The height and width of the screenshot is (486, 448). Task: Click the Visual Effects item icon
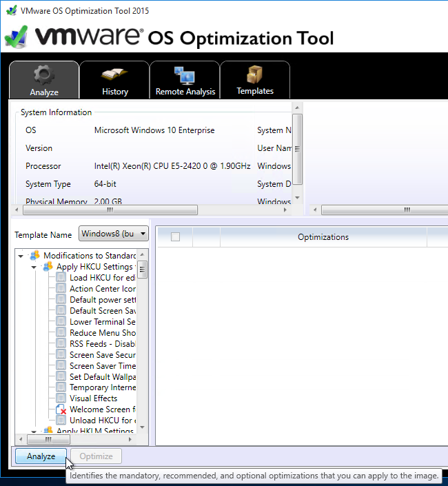(61, 398)
